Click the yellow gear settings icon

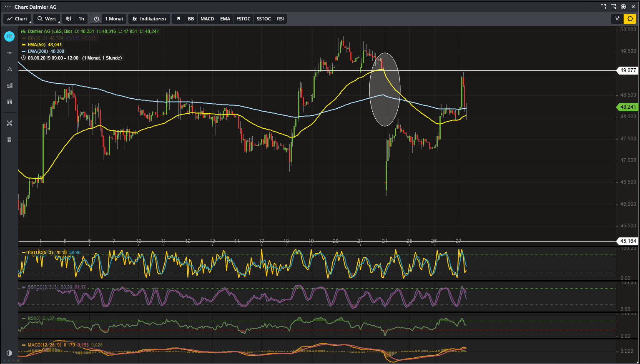click(x=630, y=19)
